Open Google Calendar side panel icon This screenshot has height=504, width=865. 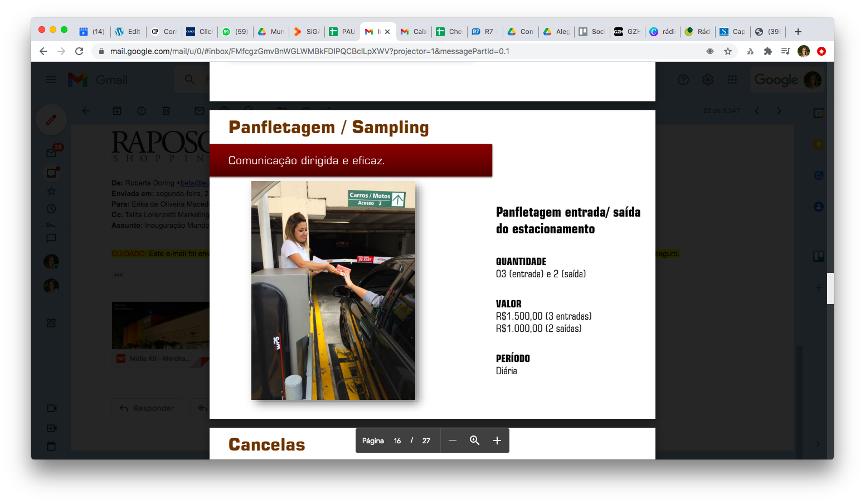[818, 113]
